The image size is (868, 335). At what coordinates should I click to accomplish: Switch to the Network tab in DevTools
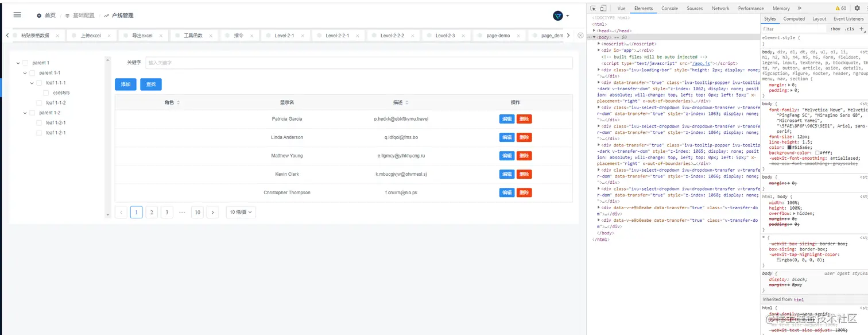(720, 8)
